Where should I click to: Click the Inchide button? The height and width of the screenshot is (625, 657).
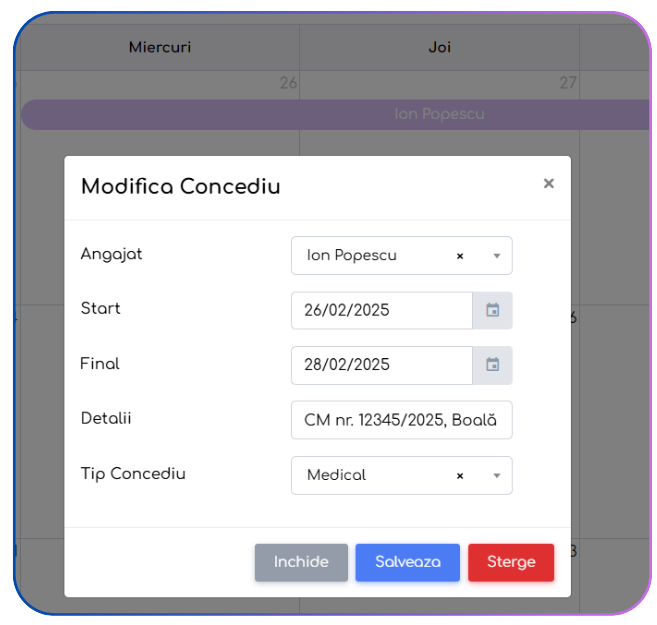[301, 562]
